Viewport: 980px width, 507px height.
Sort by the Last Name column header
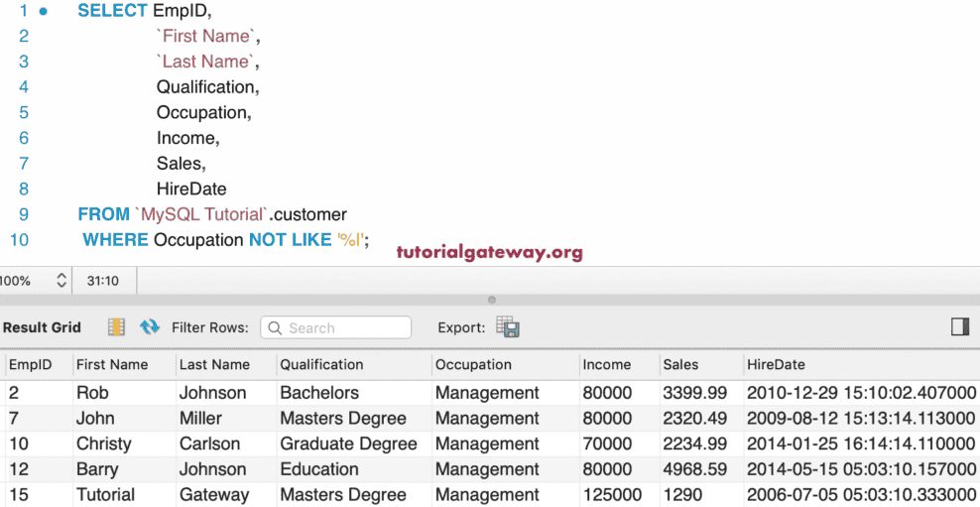(x=214, y=364)
